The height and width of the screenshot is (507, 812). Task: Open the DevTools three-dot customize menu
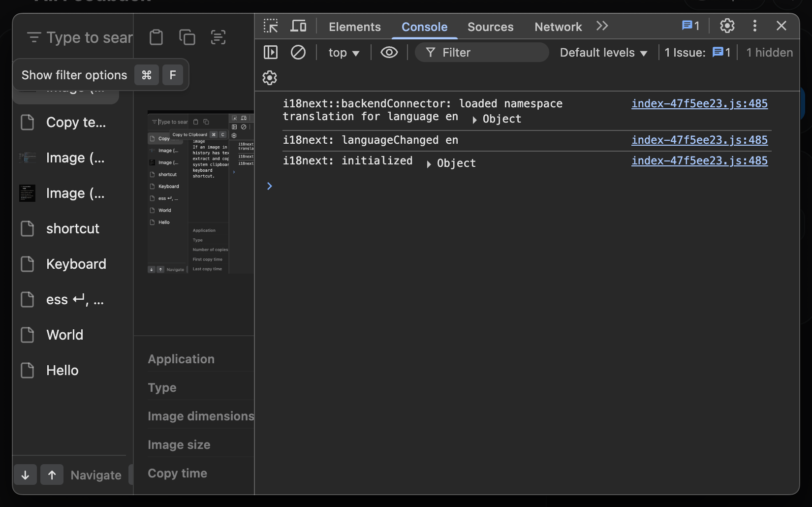(x=754, y=26)
